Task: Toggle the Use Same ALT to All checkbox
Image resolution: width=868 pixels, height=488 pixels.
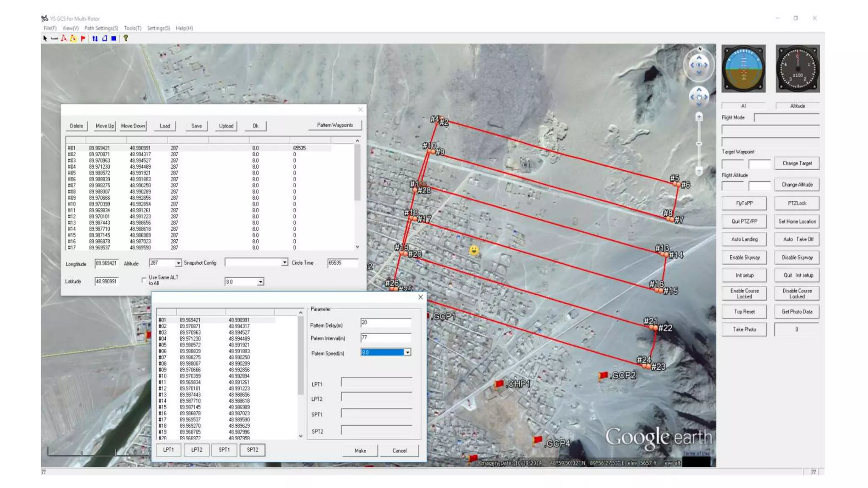Action: 144,280
